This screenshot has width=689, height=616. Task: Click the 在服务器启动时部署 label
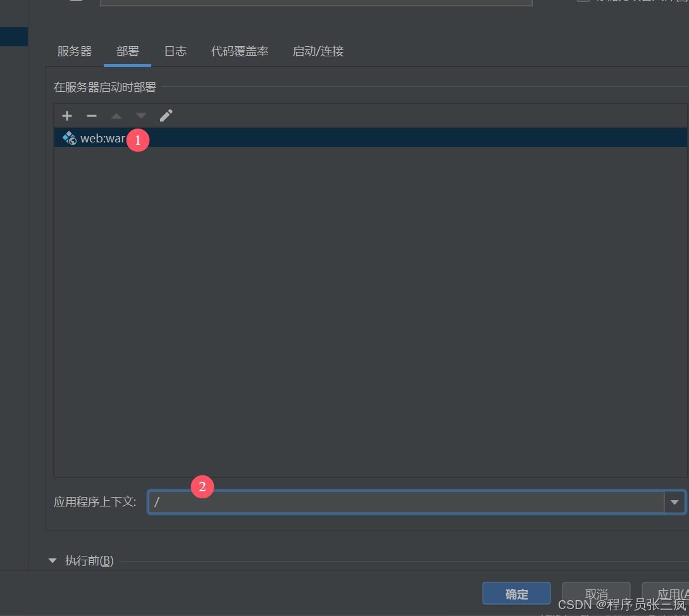(x=105, y=87)
